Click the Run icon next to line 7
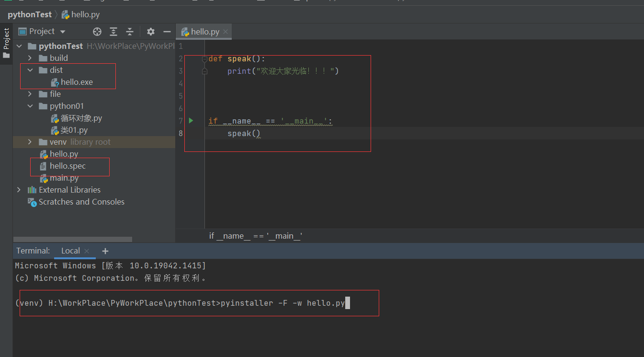Screen dimensions: 644x357 click(x=191, y=120)
